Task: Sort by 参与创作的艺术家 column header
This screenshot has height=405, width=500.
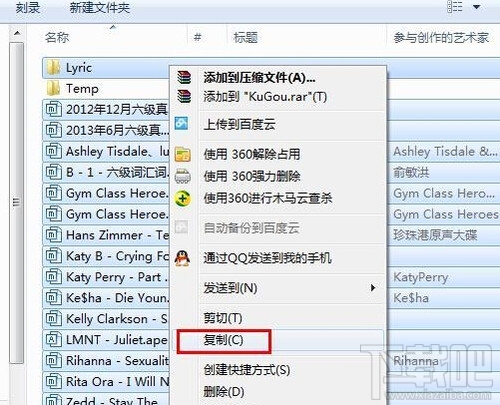Action: [441, 37]
